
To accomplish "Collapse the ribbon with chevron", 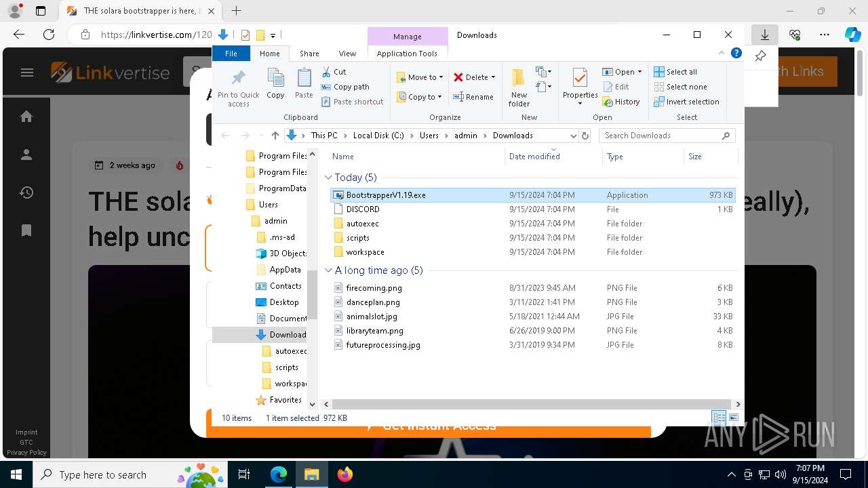I will coord(722,53).
